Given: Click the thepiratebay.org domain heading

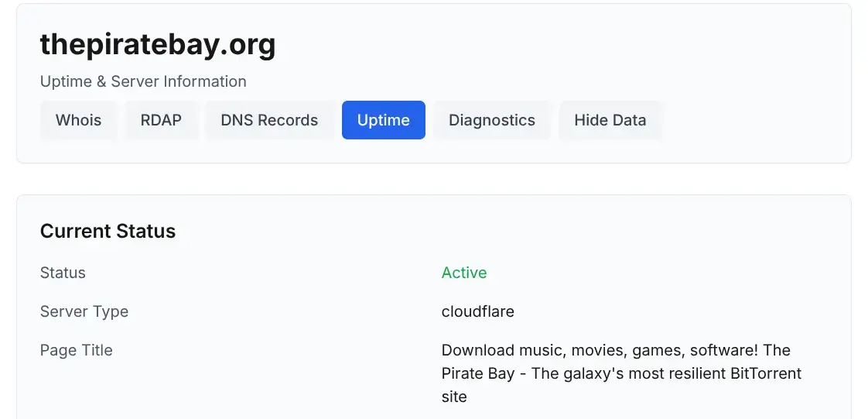Looking at the screenshot, I should (158, 45).
